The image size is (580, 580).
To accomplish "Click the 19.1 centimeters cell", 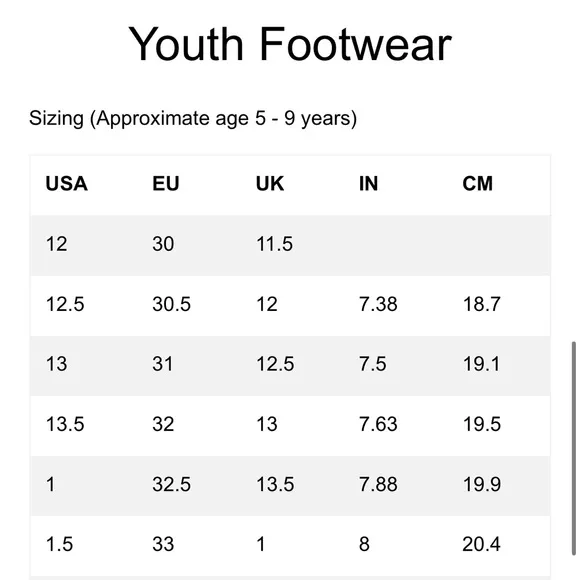I will (482, 364).
